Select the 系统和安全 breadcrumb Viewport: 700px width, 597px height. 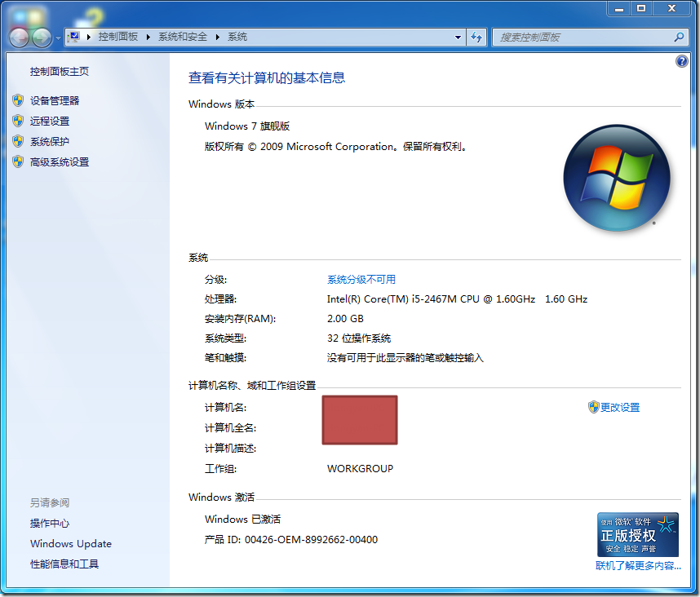tap(183, 37)
